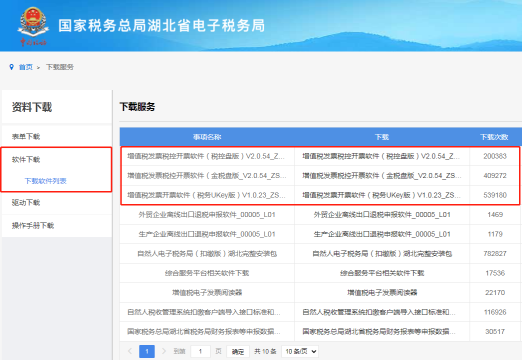Click the name cell 增值税发票税控开票软件(税控盘版)

(x=206, y=156)
